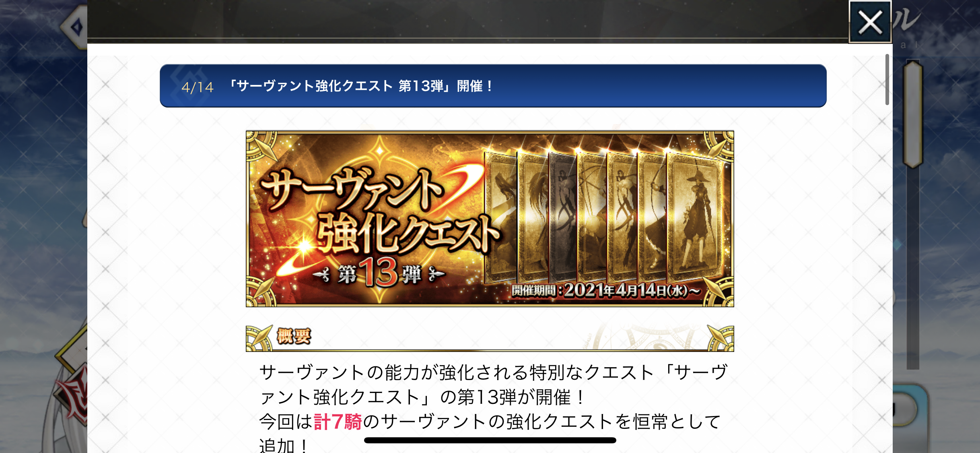Click the archer servant card drawing a bow
Screen dimensions: 980x453
pyautogui.click(x=652, y=217)
